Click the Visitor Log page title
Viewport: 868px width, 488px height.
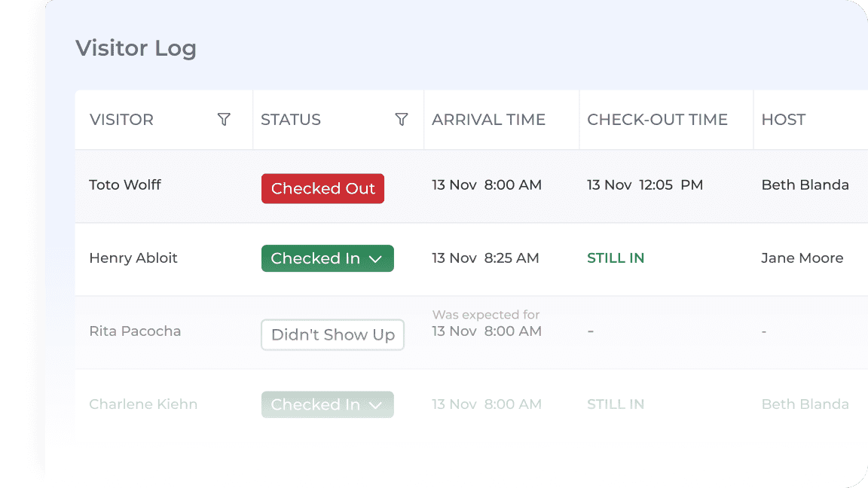136,49
